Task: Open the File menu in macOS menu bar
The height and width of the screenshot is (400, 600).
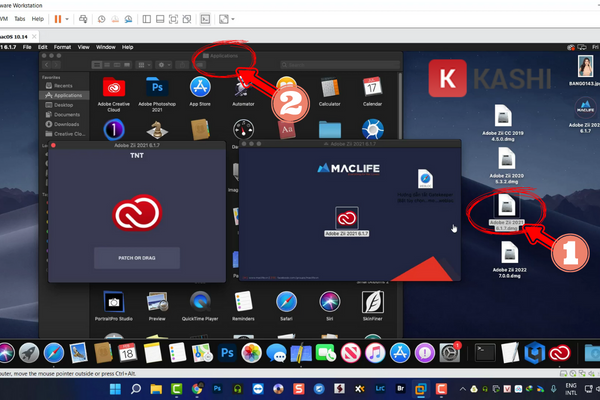Action: click(x=27, y=47)
